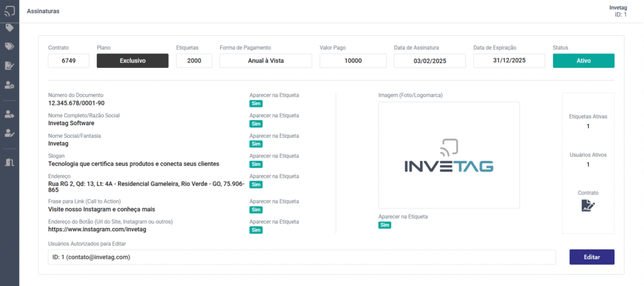The image size is (644, 286).
Task: Click the Ativo status button
Action: point(583,61)
